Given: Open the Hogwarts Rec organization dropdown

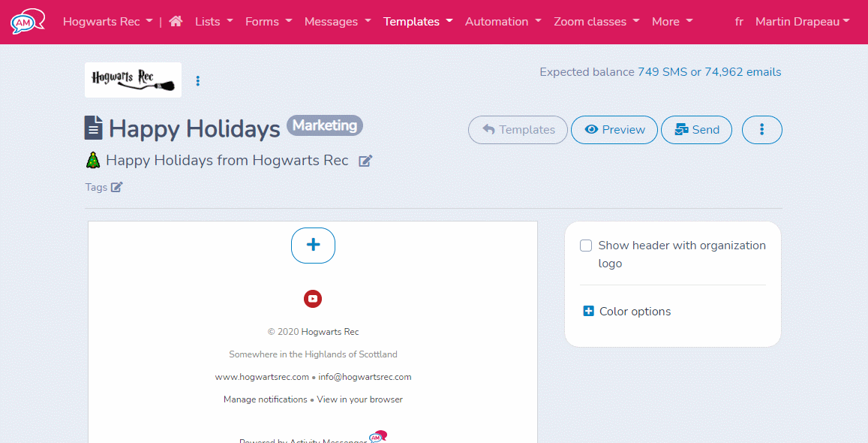Looking at the screenshot, I should coord(108,22).
